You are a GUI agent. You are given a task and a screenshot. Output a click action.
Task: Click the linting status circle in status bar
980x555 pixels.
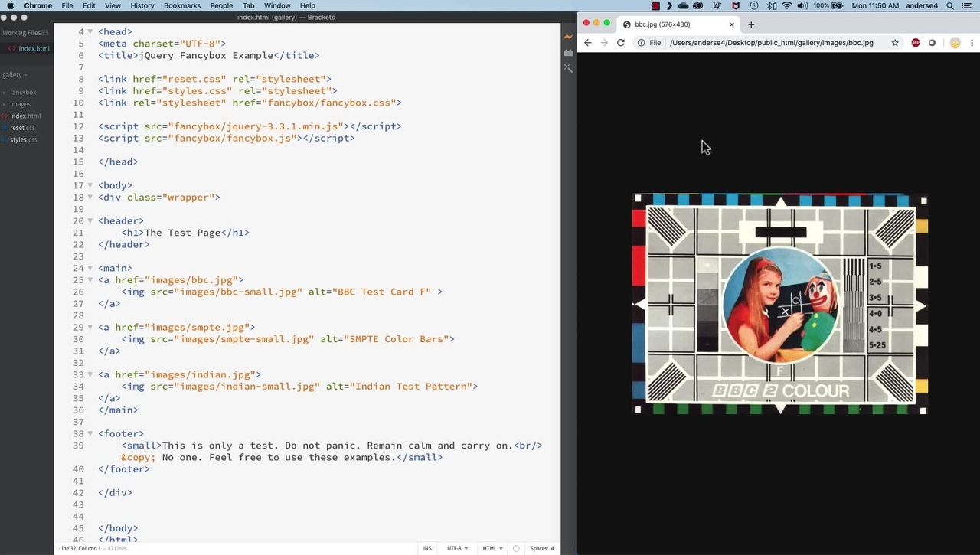(516, 548)
